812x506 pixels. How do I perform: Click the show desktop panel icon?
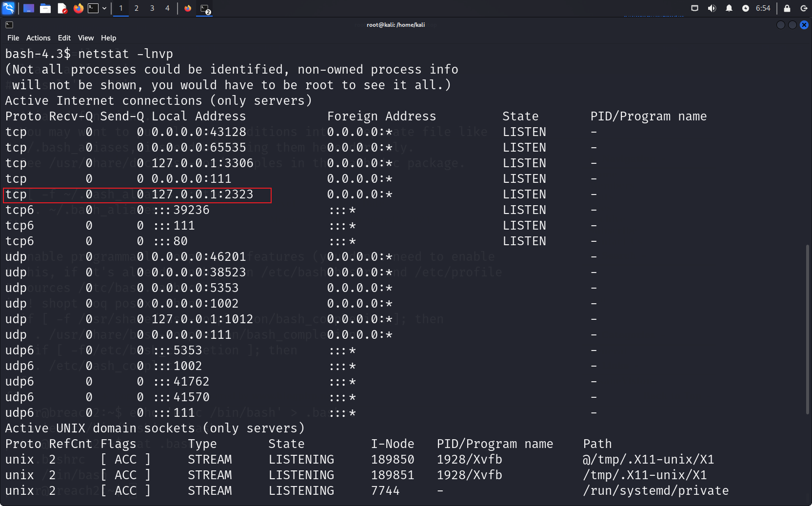coord(29,8)
